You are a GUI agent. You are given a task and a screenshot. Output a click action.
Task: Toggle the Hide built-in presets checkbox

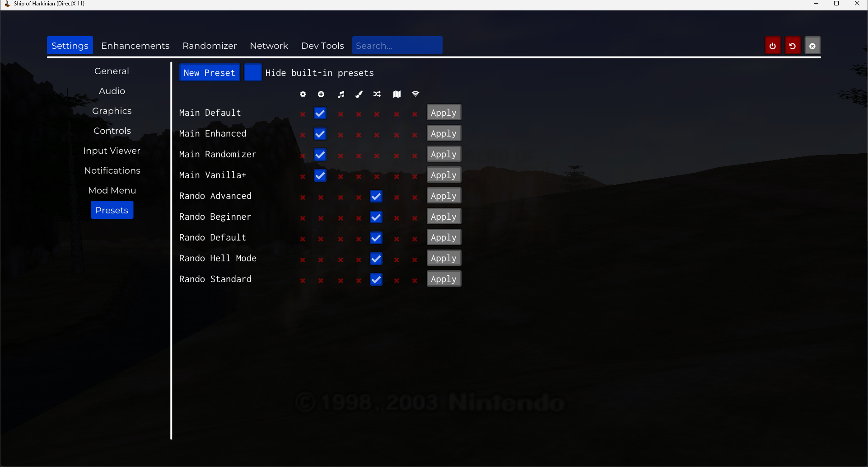click(252, 73)
